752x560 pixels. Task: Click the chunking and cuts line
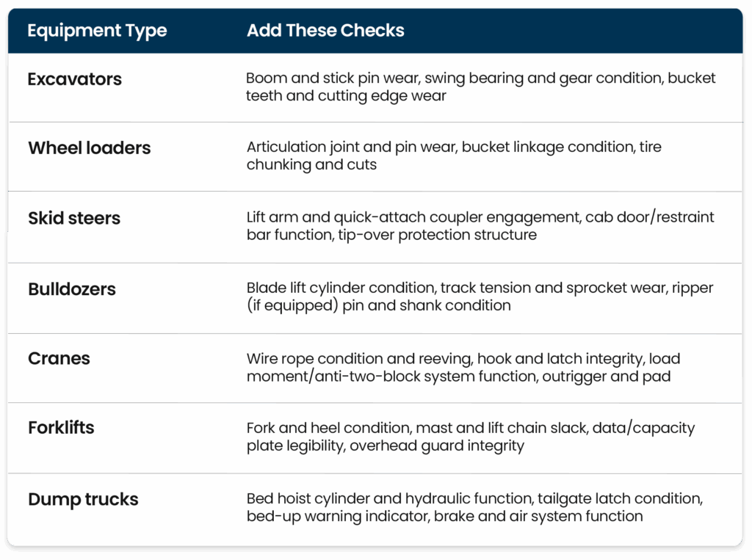311,164
